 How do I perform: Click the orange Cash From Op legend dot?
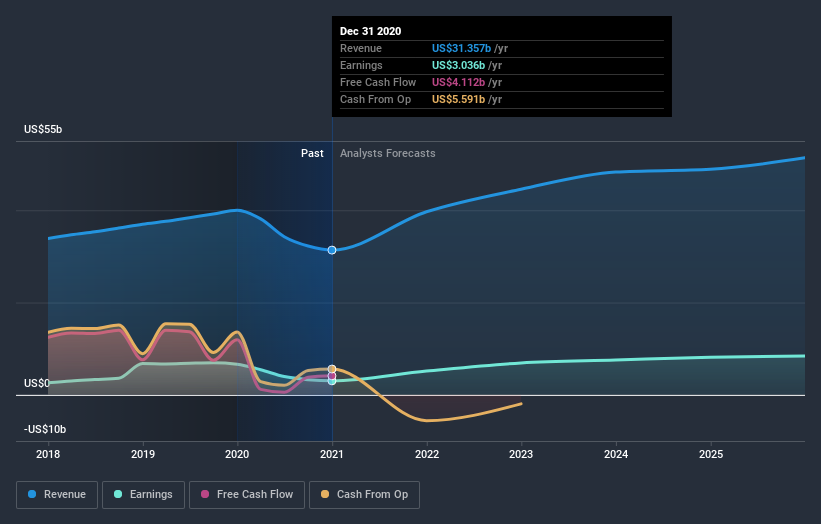(325, 494)
